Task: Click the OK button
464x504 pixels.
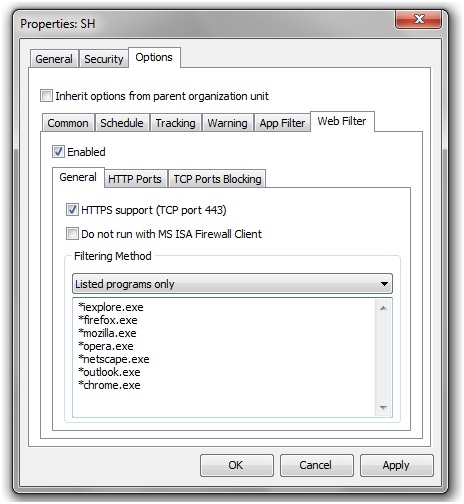Action: point(237,465)
